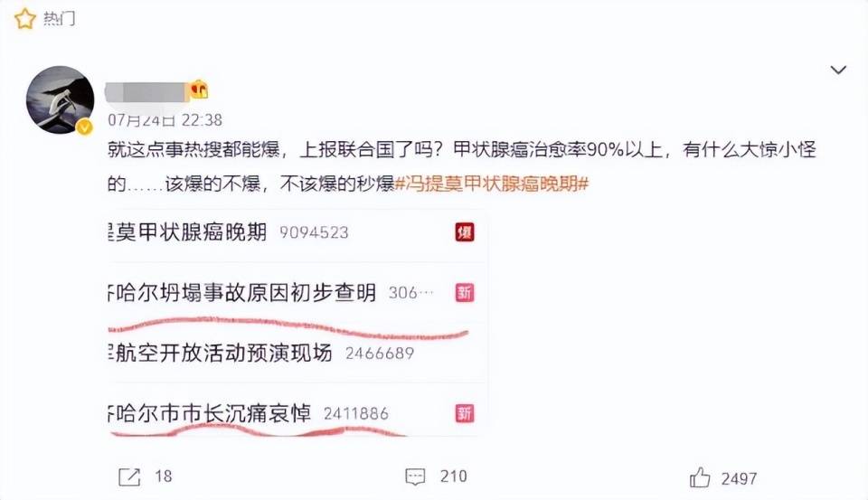This screenshot has height=500, width=868.
Task: Open the attached hot search screenshot image
Action: [297, 323]
